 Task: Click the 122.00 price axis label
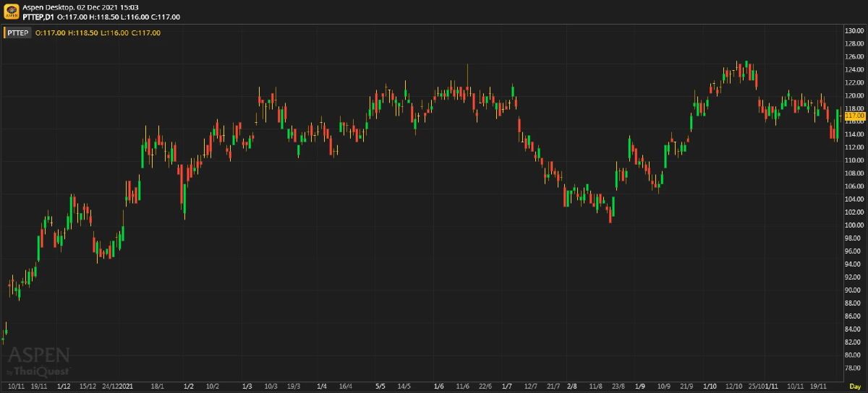855,83
